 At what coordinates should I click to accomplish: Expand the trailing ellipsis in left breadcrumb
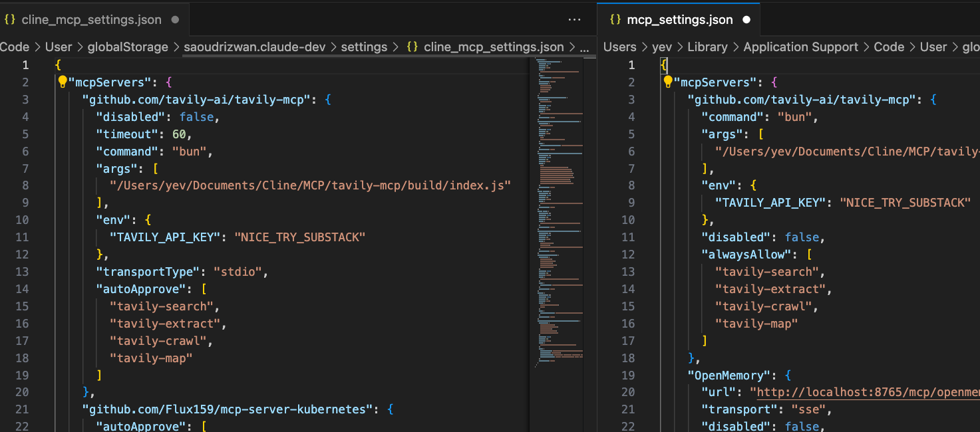(584, 47)
